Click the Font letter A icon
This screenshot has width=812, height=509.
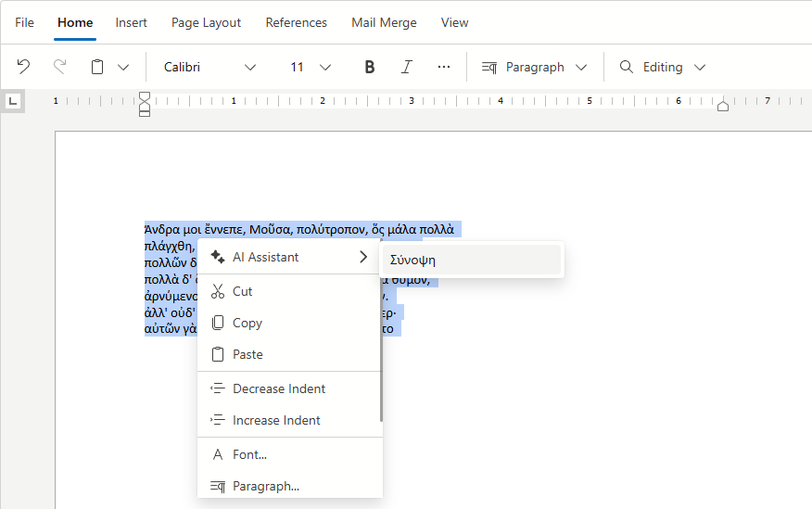click(218, 454)
